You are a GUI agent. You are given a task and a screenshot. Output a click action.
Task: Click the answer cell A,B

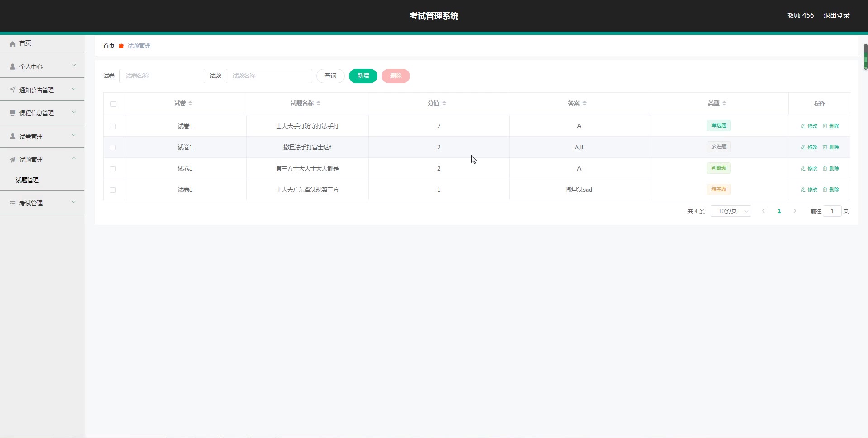pos(579,148)
